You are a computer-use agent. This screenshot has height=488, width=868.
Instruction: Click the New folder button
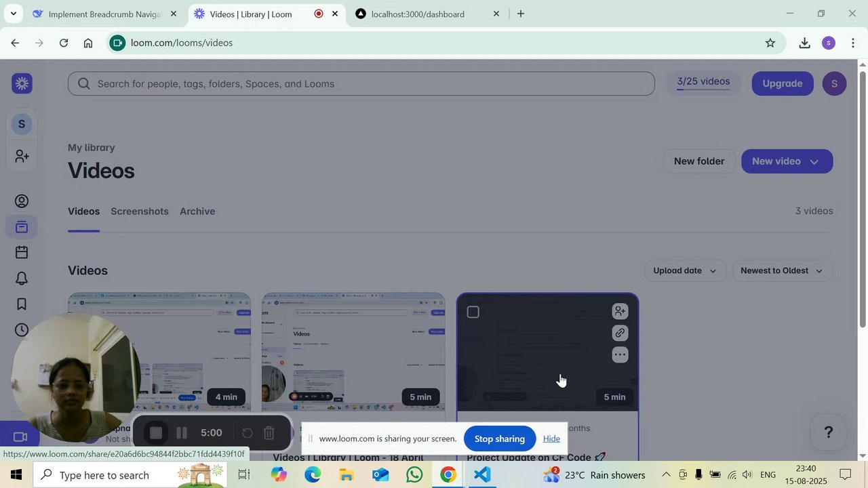click(699, 161)
